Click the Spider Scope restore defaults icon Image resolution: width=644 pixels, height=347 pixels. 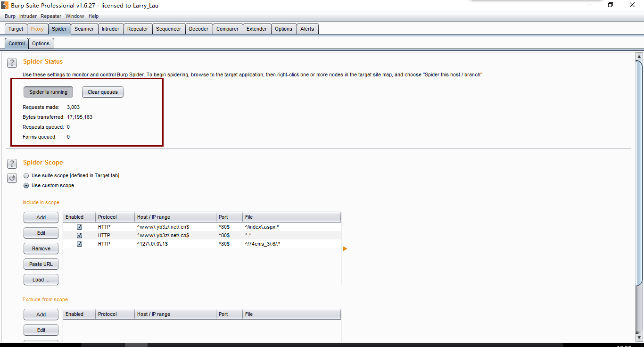pyautogui.click(x=12, y=178)
